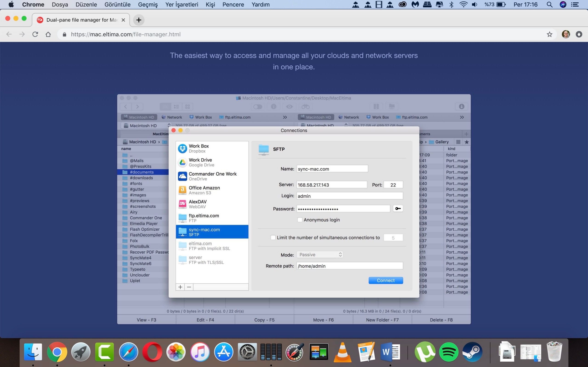The height and width of the screenshot is (367, 588).
Task: Open Spotlight search magnifier icon
Action: click(549, 4)
